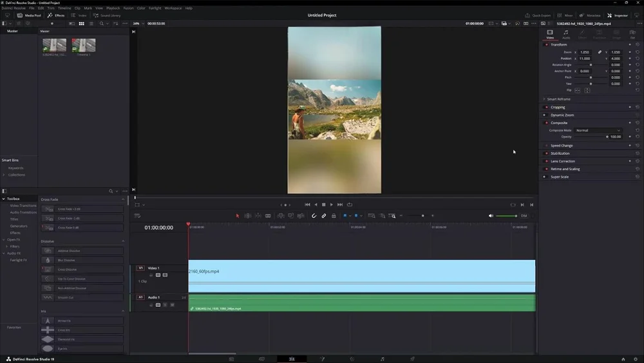Enable the Super Scale switch
644x363 pixels.
coord(545,177)
